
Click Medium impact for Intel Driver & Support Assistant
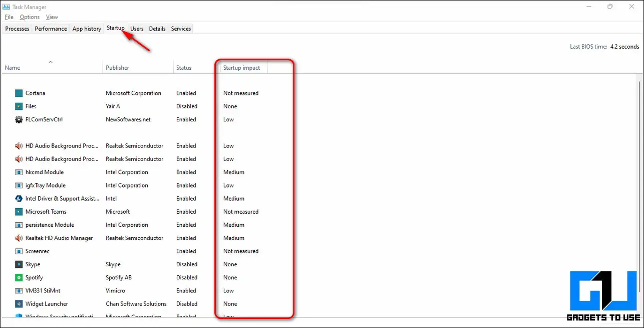point(234,199)
